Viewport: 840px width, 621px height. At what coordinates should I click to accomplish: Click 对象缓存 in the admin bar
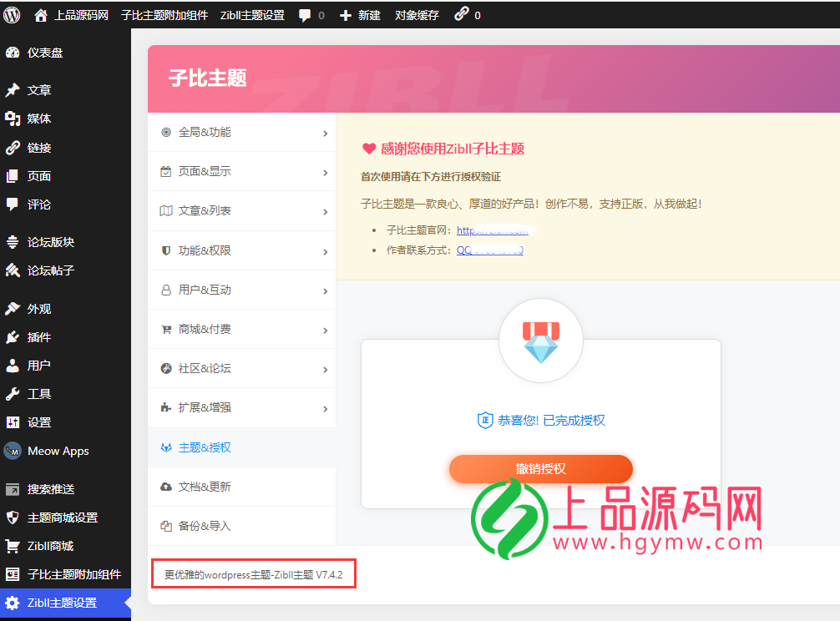(417, 15)
